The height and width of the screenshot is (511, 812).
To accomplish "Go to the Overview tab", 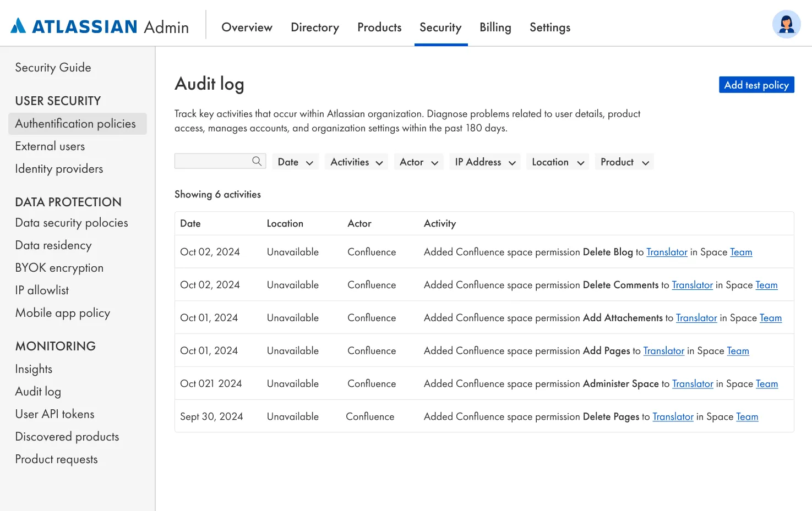I will point(247,28).
